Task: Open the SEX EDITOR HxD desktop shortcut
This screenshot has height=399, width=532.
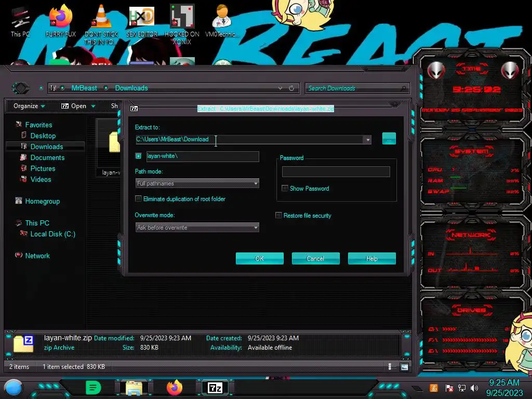Action: click(141, 21)
